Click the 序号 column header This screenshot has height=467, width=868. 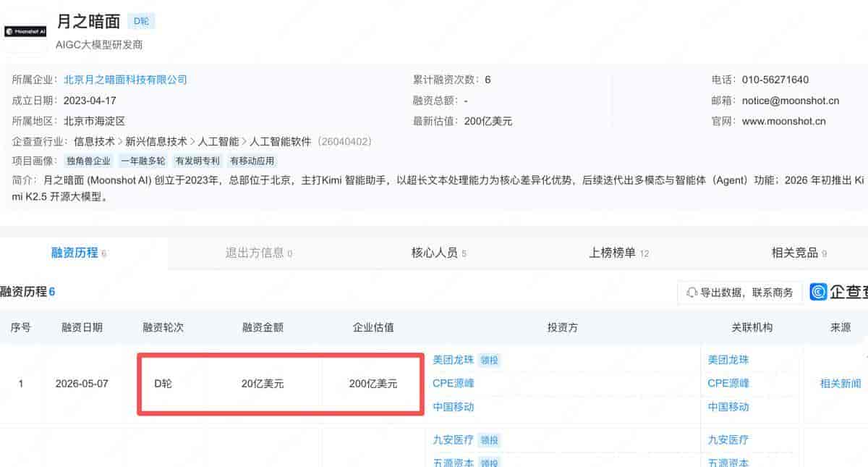click(21, 327)
